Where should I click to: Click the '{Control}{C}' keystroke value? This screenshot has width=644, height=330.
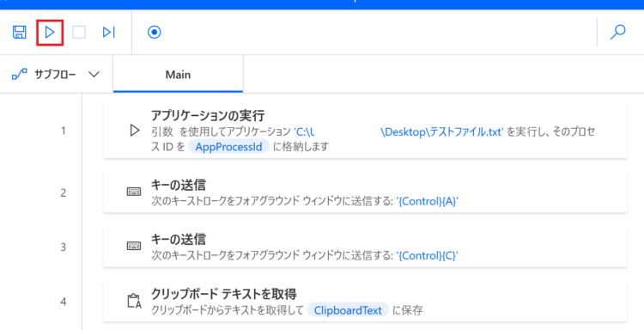[x=427, y=255]
